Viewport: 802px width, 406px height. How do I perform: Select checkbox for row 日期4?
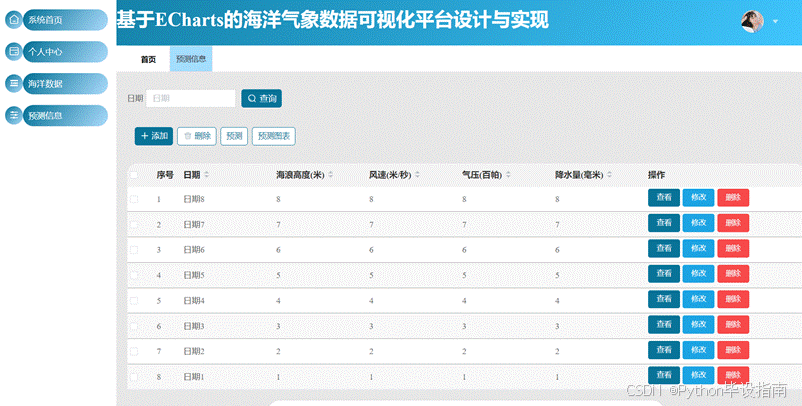click(134, 301)
